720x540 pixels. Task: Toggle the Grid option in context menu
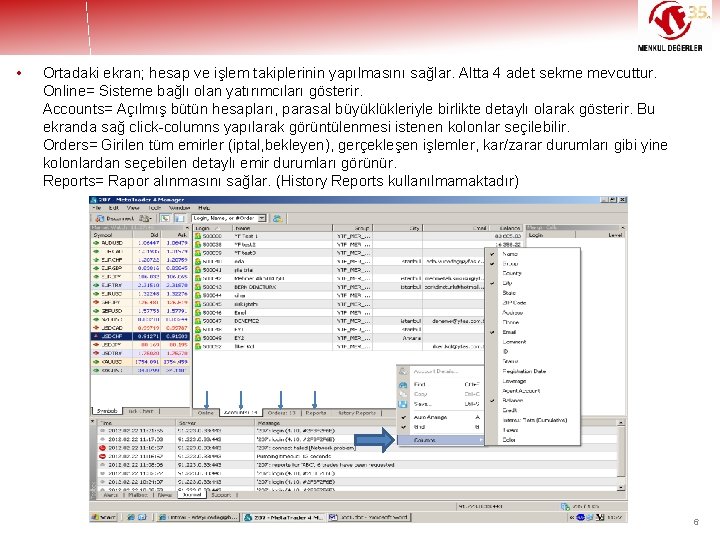coord(440,427)
